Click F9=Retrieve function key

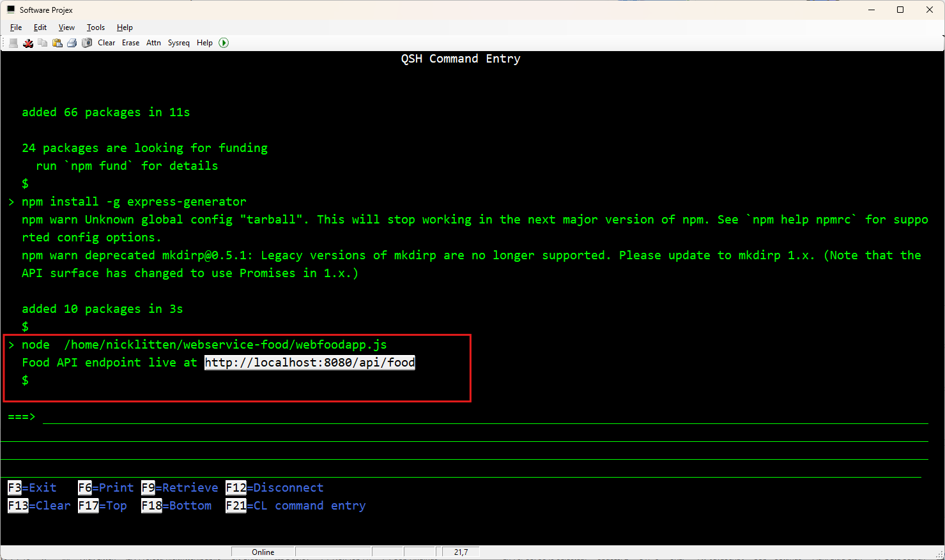pos(180,488)
